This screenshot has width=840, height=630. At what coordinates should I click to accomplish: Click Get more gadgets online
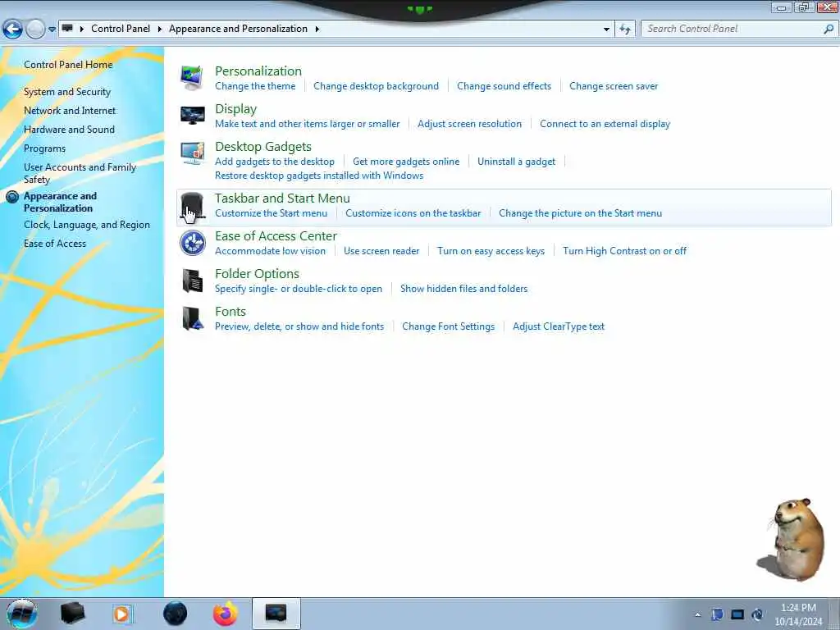[406, 162]
